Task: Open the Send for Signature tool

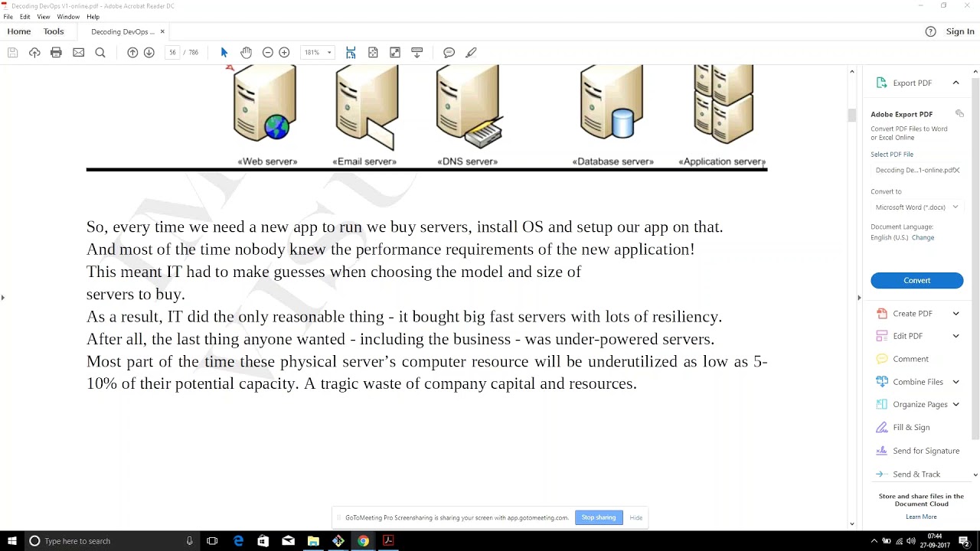Action: pos(926,451)
